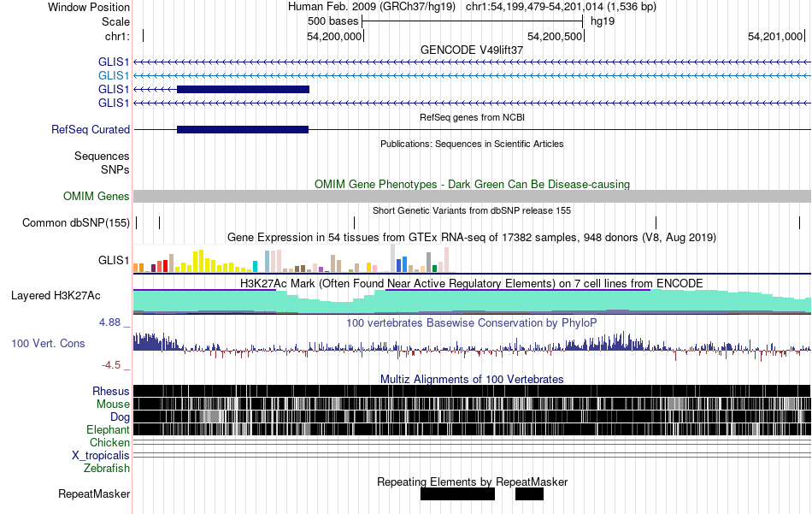Click the Elephant alignment row label

coord(108,429)
